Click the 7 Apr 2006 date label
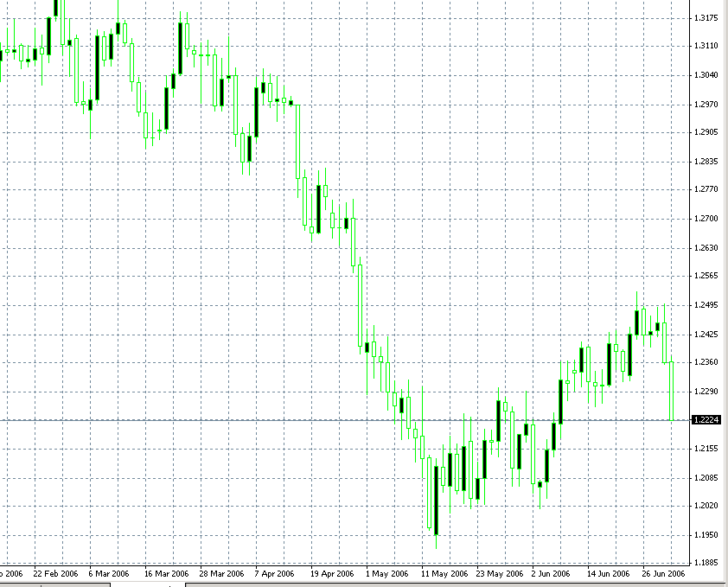 [x=274, y=574]
